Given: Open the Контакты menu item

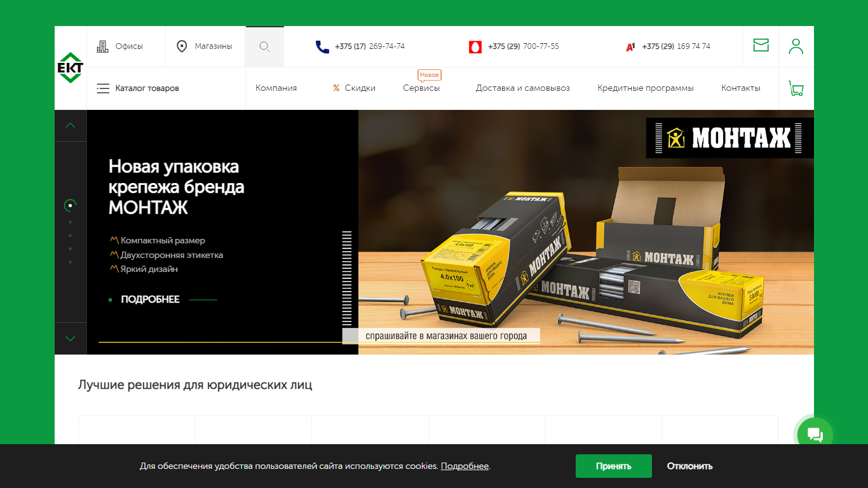Looking at the screenshot, I should coord(741,88).
